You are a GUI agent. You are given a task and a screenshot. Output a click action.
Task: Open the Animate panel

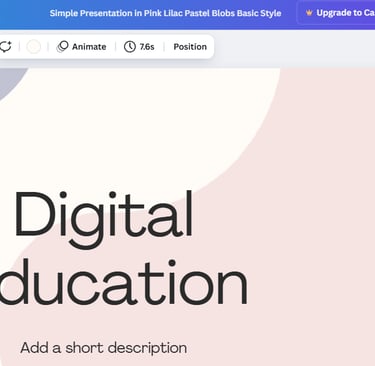pyautogui.click(x=81, y=47)
